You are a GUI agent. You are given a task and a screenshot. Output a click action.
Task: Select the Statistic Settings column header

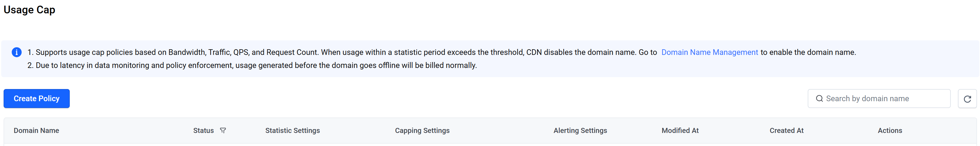292,131
